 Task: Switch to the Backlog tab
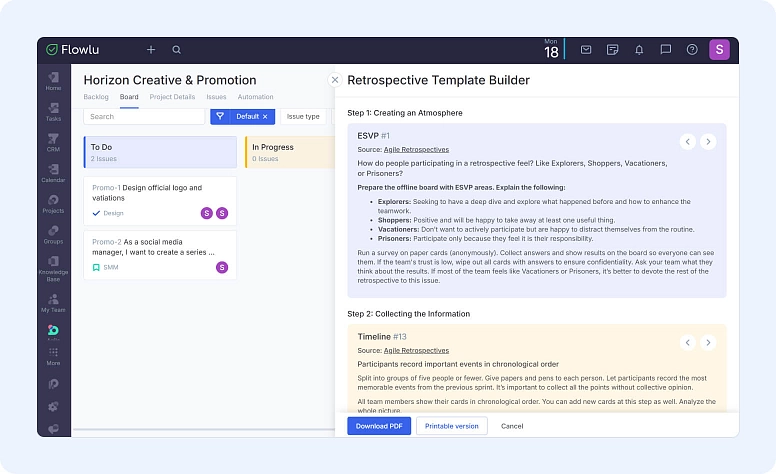[x=96, y=97]
